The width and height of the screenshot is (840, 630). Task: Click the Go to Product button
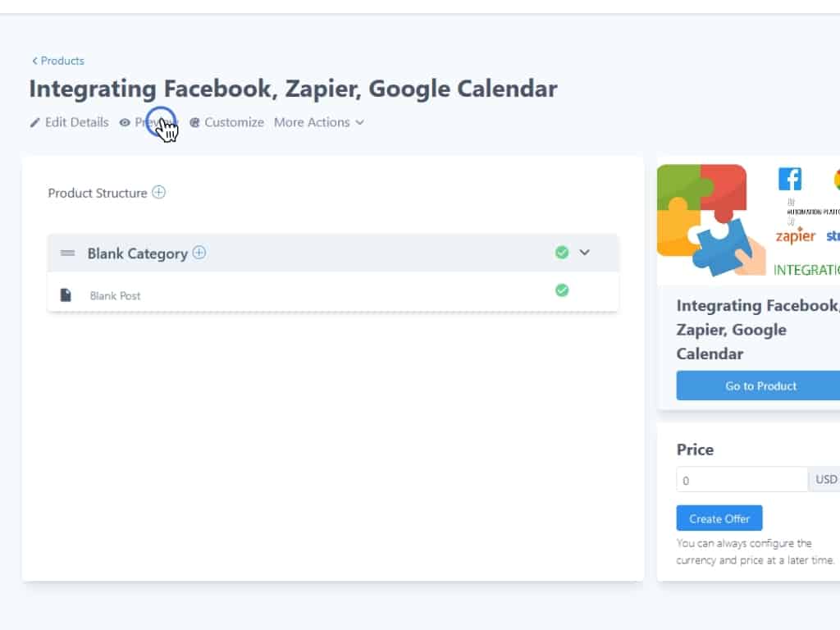pyautogui.click(x=760, y=386)
